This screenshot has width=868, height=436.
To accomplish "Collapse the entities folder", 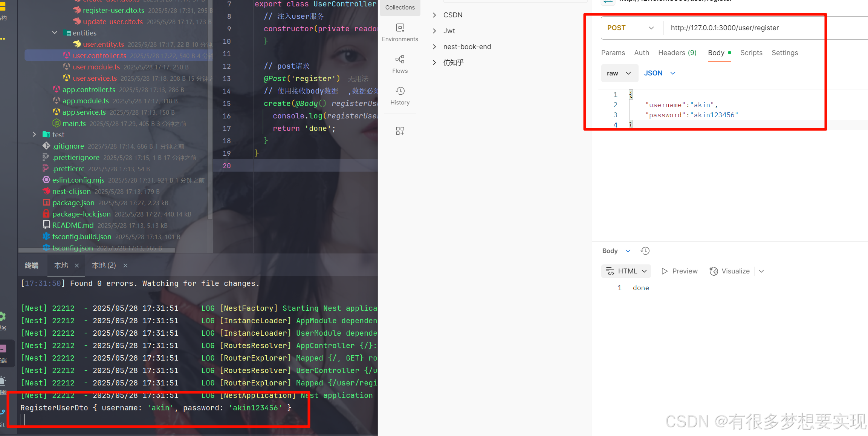I will click(x=55, y=33).
